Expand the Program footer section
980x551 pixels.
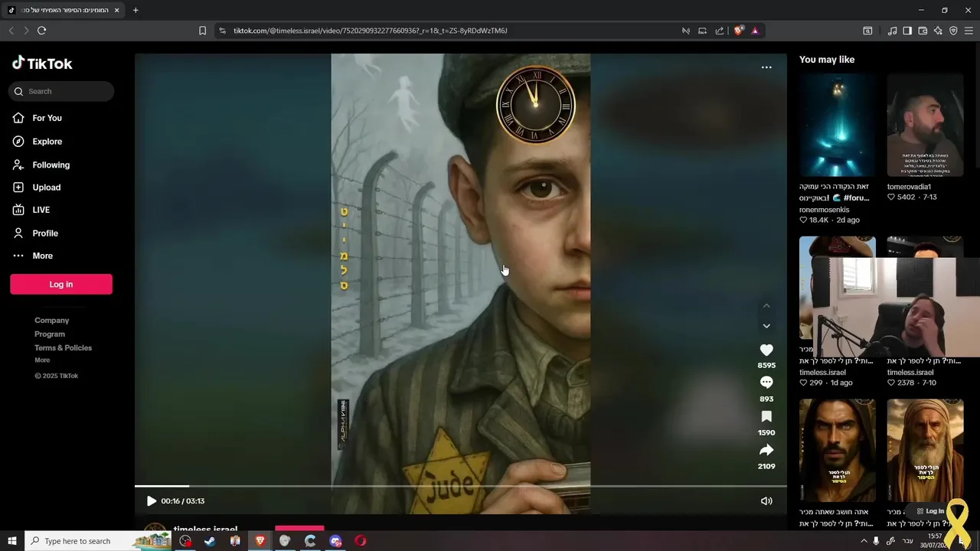50,334
